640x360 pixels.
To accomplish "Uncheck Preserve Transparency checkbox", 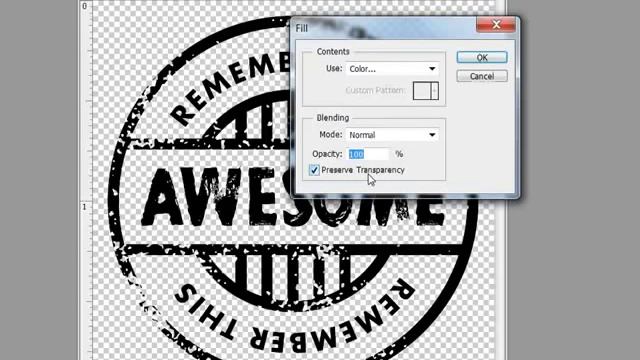I will pos(314,170).
